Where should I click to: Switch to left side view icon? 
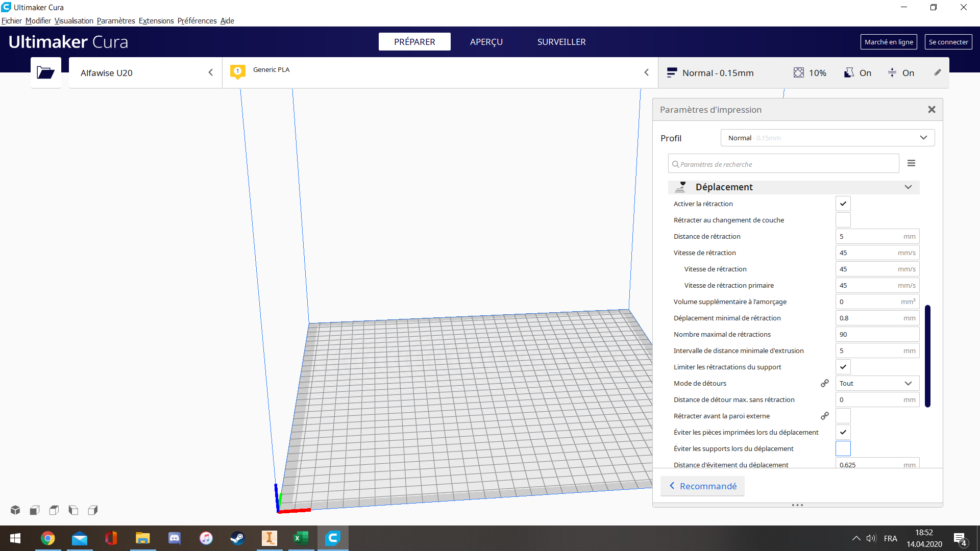point(73,510)
